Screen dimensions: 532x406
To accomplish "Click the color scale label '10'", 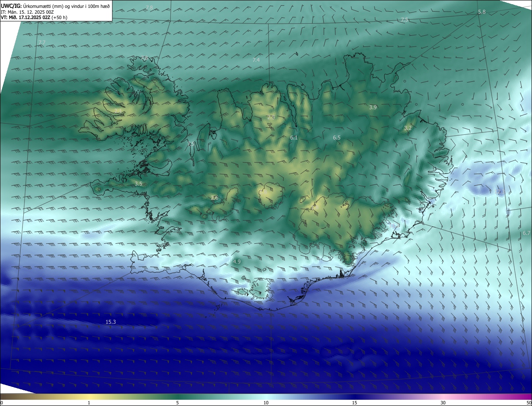I will (x=266, y=403).
